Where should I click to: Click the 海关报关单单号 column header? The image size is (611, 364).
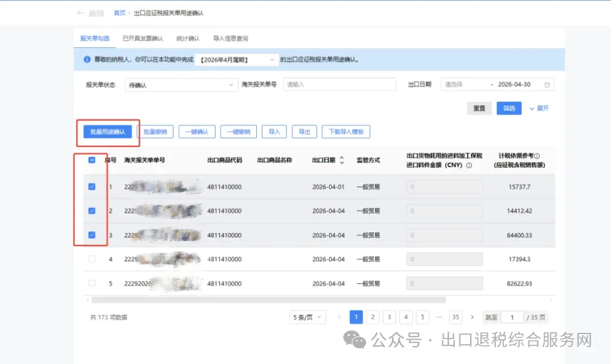coord(145,160)
